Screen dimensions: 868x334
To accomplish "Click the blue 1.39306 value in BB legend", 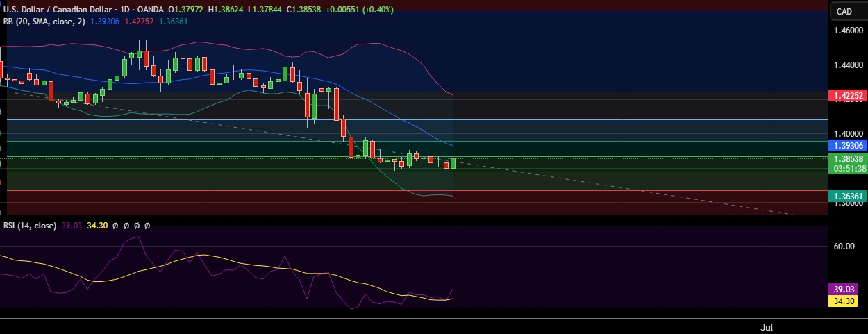I will [x=105, y=22].
